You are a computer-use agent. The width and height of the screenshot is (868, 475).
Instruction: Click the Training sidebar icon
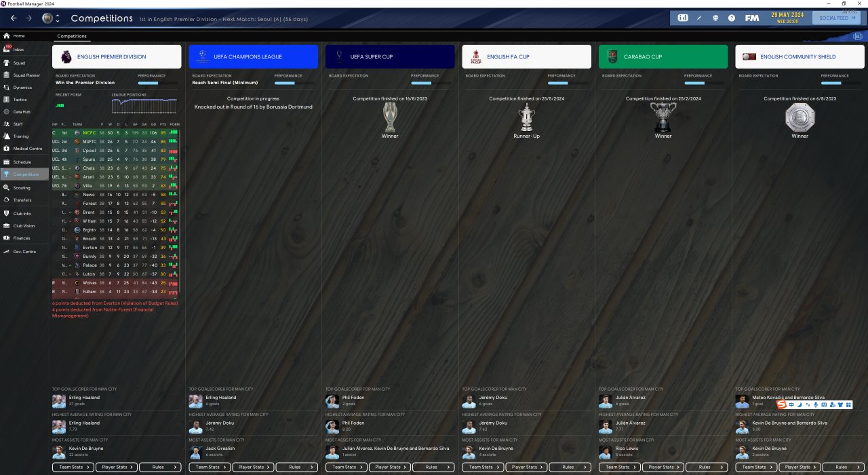tap(7, 136)
